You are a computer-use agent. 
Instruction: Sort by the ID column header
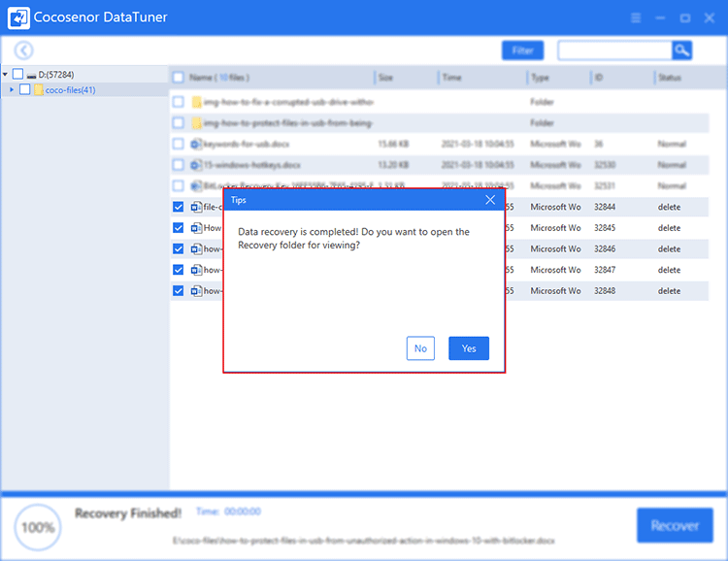click(x=599, y=77)
